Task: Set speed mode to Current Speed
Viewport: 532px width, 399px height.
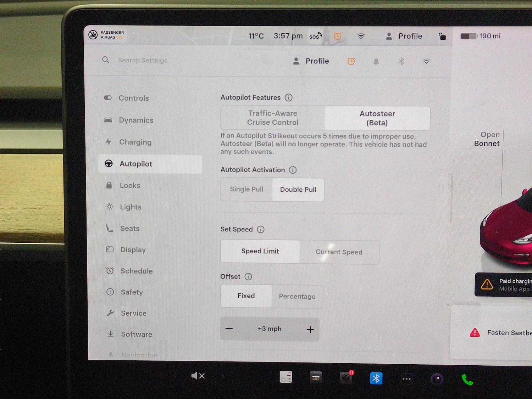Action: coord(339,252)
